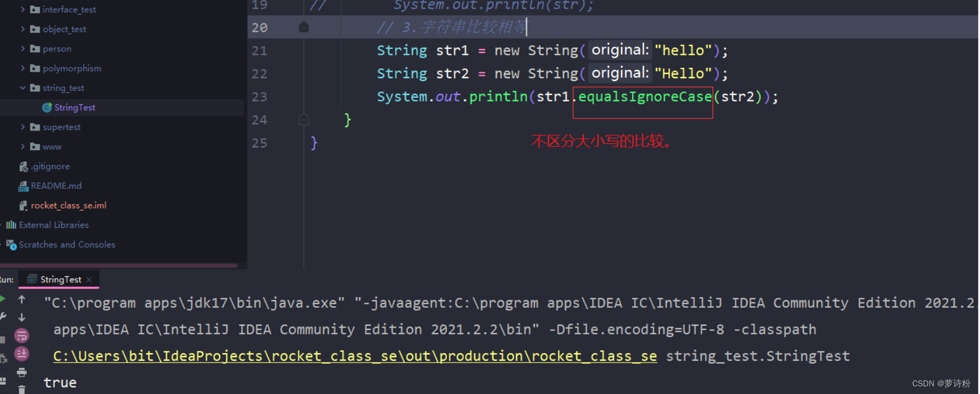The width and height of the screenshot is (980, 394).
Task: Click bookmark icon on line 20 gutter
Action: tap(304, 27)
